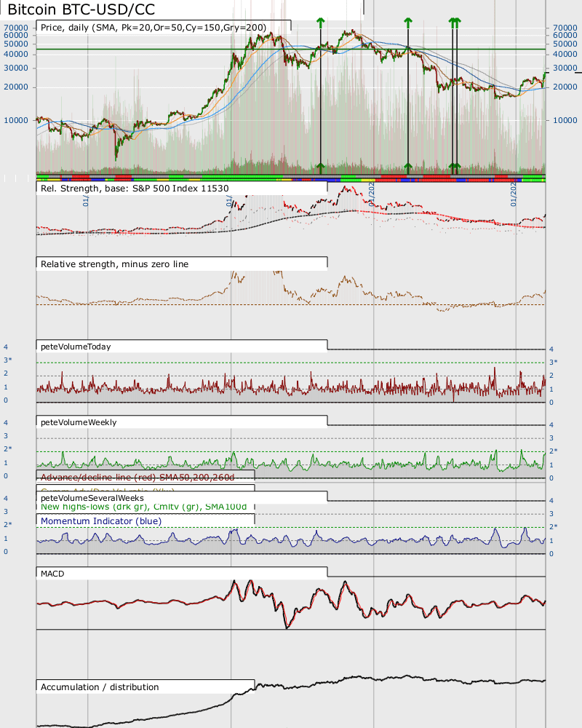Click the Advance/decline line (red) label

point(137,478)
